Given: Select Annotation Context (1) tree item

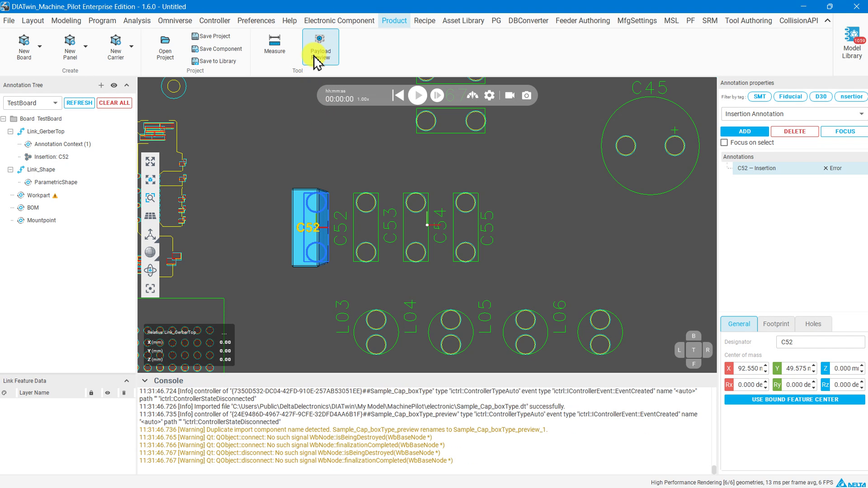Looking at the screenshot, I should pos(62,144).
